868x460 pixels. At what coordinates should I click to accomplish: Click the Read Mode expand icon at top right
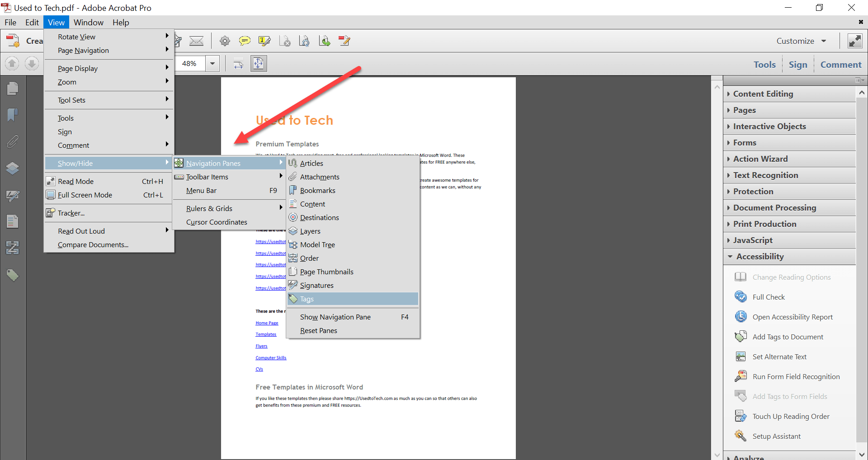854,41
